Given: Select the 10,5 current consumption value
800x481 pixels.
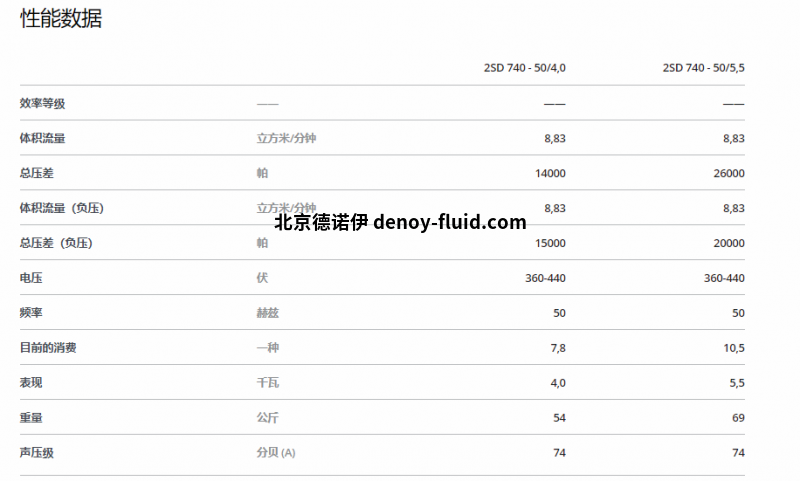Looking at the screenshot, I should click(x=733, y=348).
